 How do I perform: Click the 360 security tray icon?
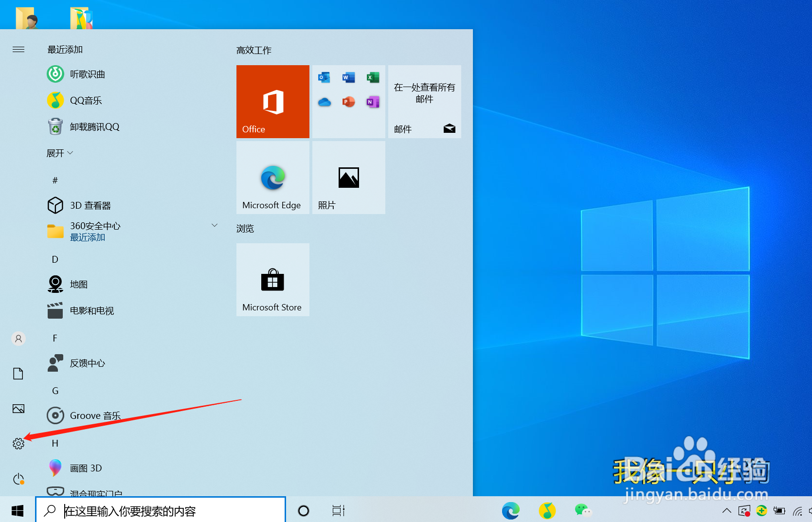point(762,510)
